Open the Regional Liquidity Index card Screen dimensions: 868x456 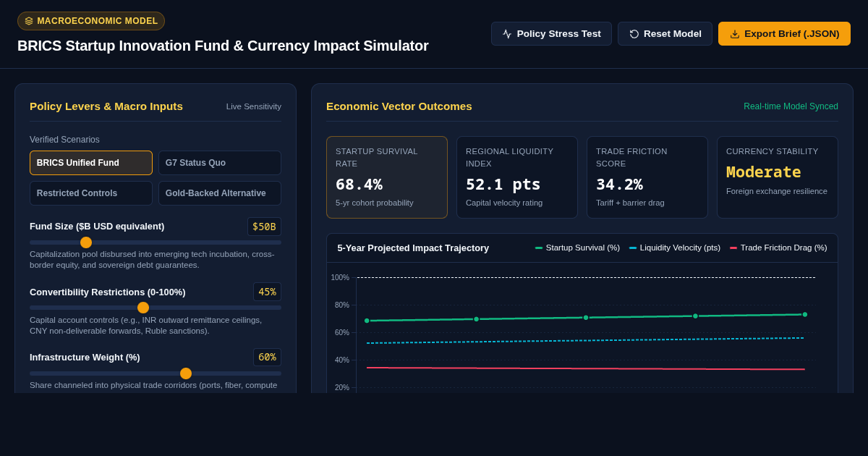tap(517, 177)
